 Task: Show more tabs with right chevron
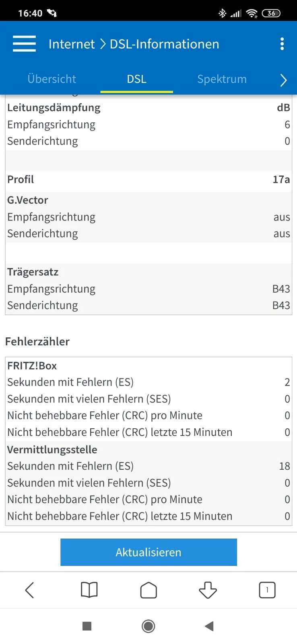coord(283,80)
